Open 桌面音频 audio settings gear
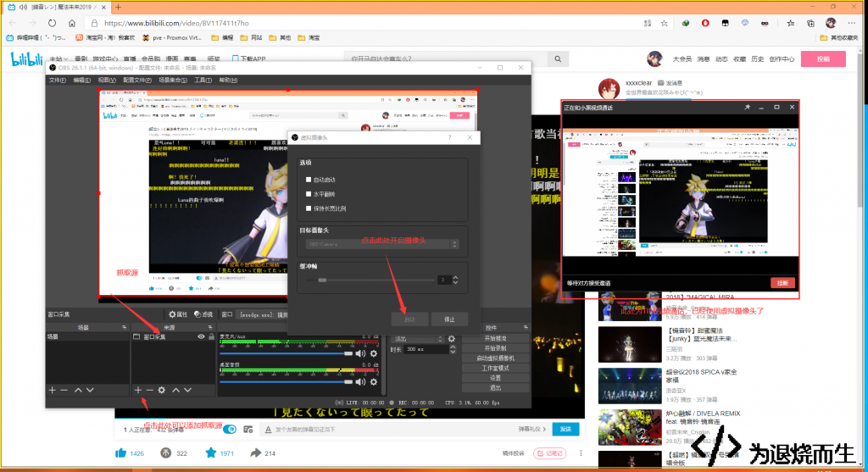868x472 pixels. [x=374, y=382]
